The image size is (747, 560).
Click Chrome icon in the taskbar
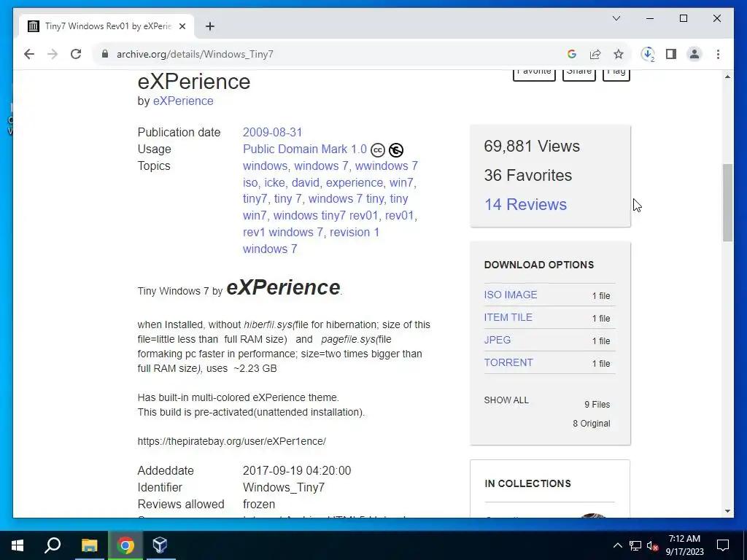[x=125, y=545]
